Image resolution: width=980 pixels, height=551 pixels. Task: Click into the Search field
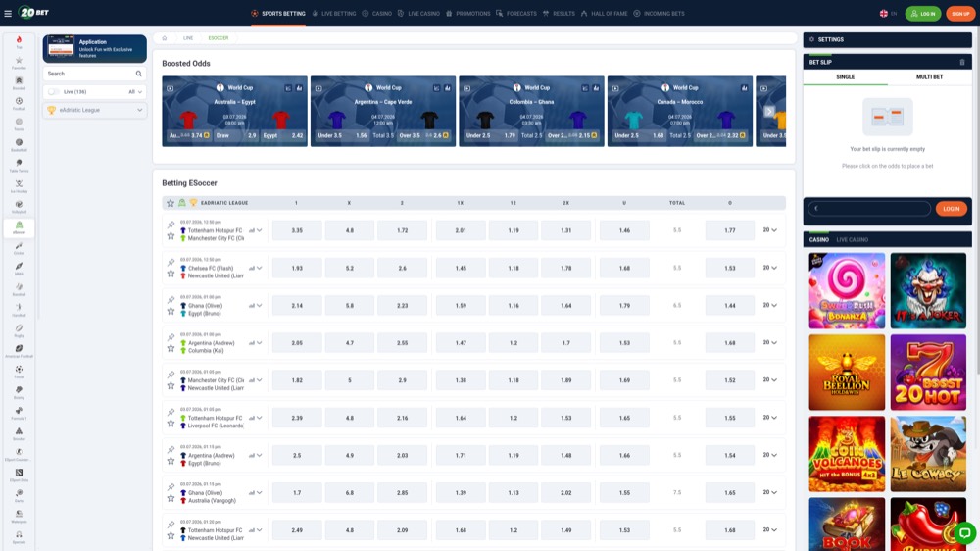click(x=95, y=74)
